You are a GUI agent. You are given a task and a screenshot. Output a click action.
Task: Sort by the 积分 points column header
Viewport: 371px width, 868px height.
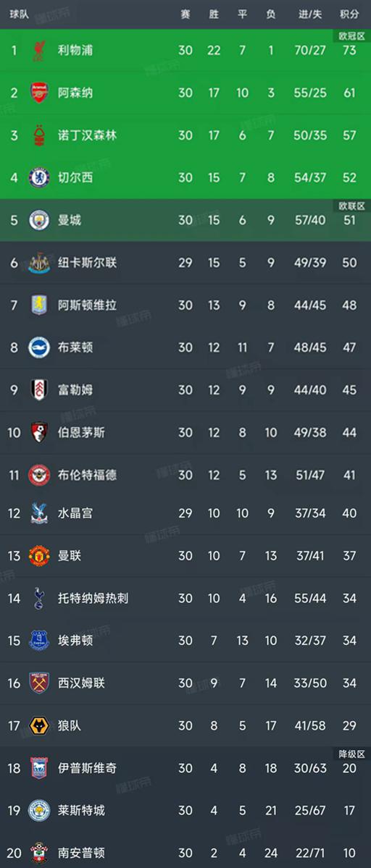[x=349, y=14]
